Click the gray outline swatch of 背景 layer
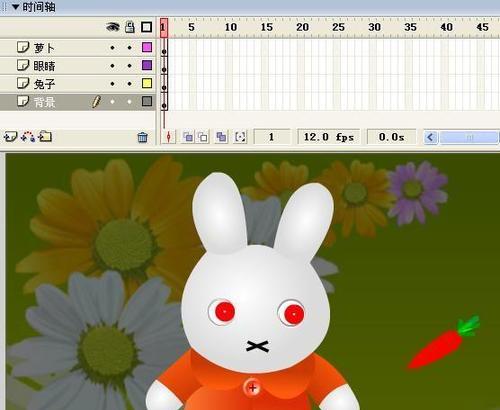500x410 pixels. point(147,101)
